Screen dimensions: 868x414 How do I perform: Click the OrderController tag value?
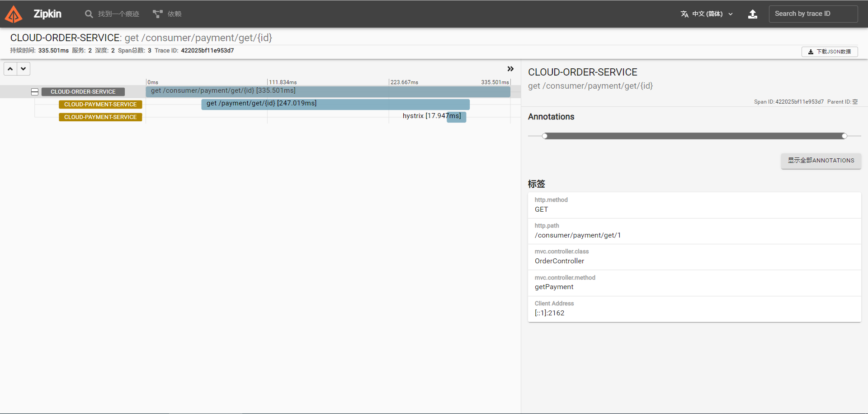[559, 261]
